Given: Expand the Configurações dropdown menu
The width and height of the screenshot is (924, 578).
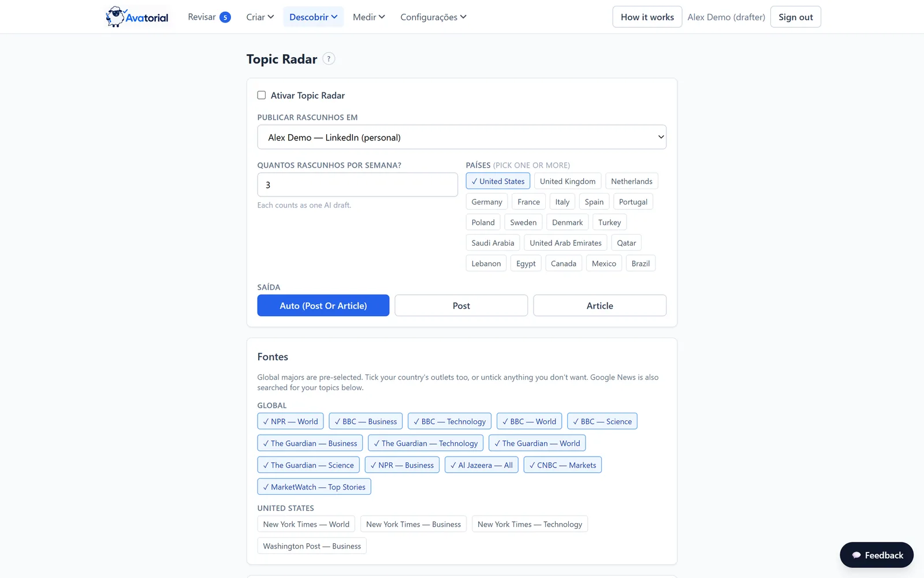Looking at the screenshot, I should pos(433,17).
